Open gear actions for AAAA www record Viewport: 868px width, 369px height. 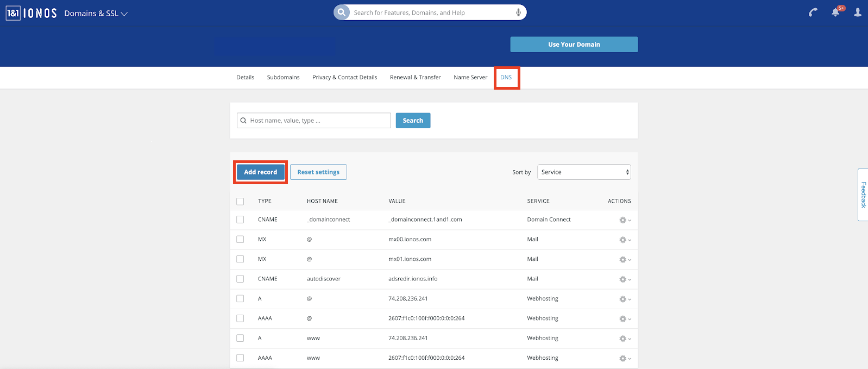[x=625, y=358]
